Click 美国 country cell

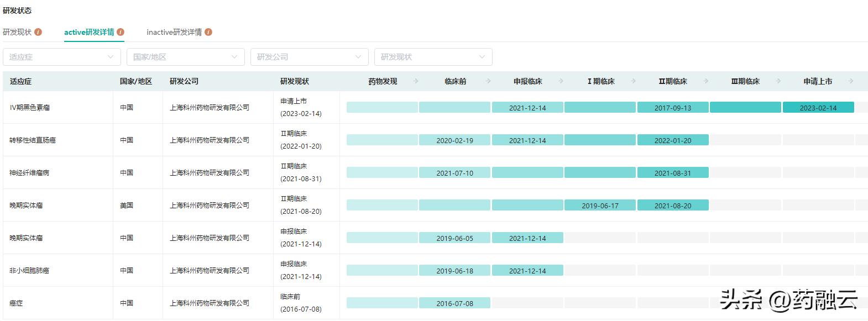tap(127, 206)
